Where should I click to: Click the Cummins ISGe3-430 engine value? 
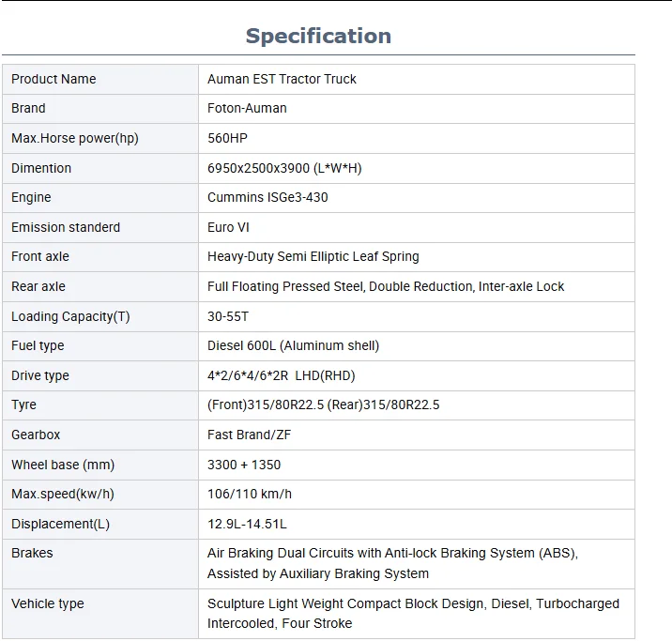(x=267, y=197)
